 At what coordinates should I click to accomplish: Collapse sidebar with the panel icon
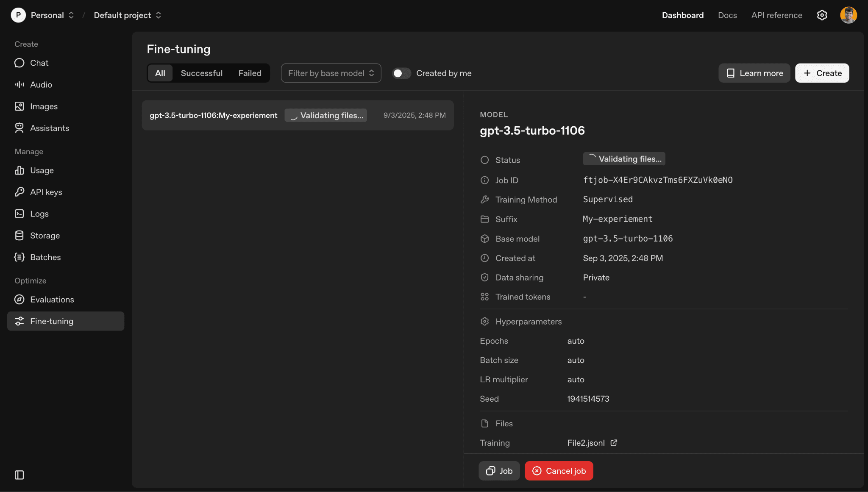pyautogui.click(x=19, y=475)
